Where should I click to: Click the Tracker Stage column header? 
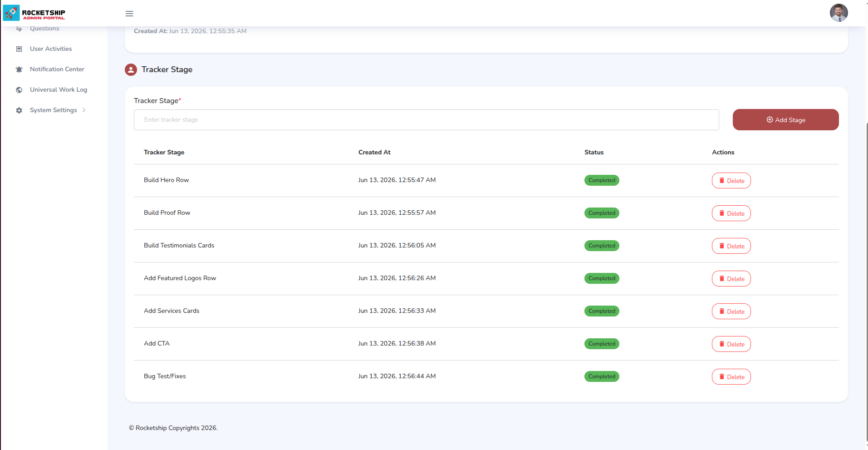(x=164, y=152)
